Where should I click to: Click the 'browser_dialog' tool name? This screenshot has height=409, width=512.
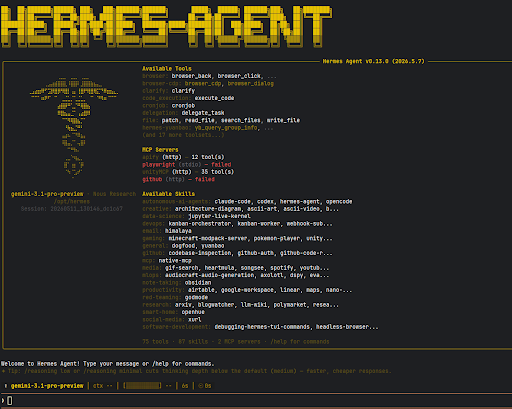(x=251, y=83)
